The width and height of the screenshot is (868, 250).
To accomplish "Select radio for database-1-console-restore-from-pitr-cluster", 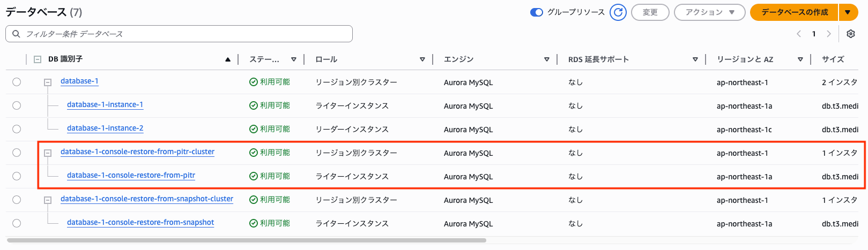I will point(17,153).
